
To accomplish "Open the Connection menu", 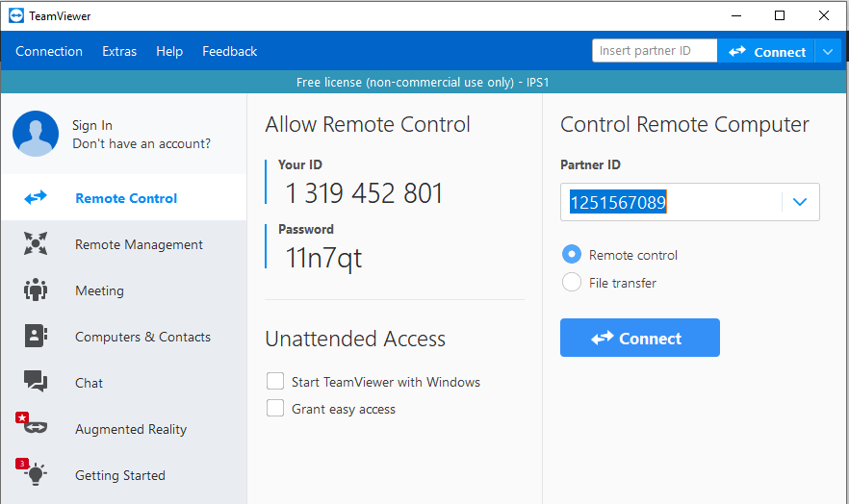I will pyautogui.click(x=49, y=51).
